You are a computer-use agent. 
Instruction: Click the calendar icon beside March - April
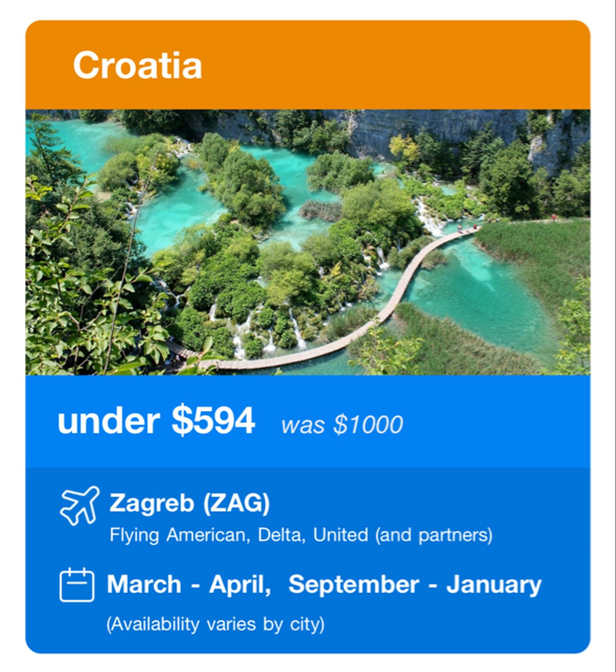point(77,585)
